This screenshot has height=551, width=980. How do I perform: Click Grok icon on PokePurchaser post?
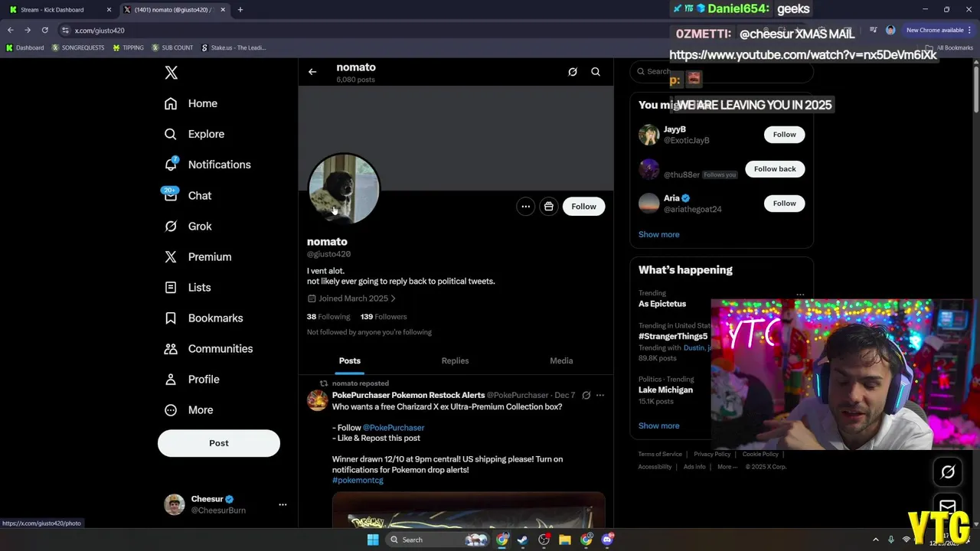click(x=586, y=396)
